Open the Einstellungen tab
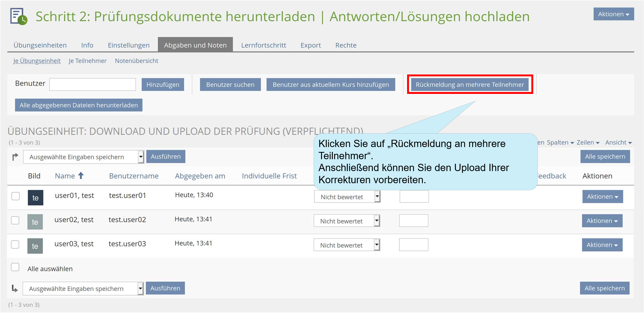The height and width of the screenshot is (313, 644). pos(129,45)
